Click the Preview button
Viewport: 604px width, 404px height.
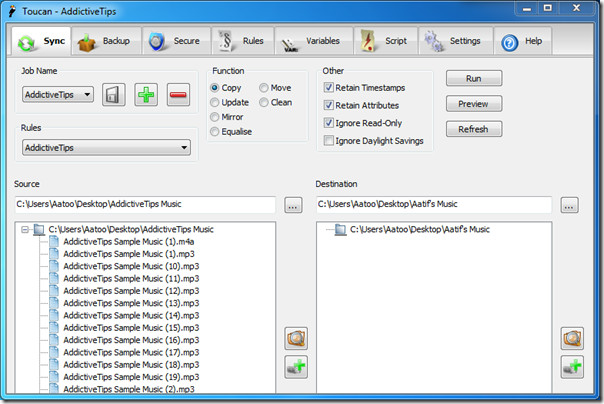coord(474,104)
